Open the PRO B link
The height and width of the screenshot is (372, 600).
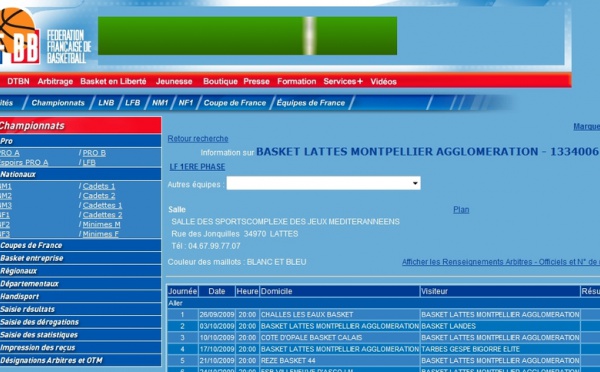point(94,153)
